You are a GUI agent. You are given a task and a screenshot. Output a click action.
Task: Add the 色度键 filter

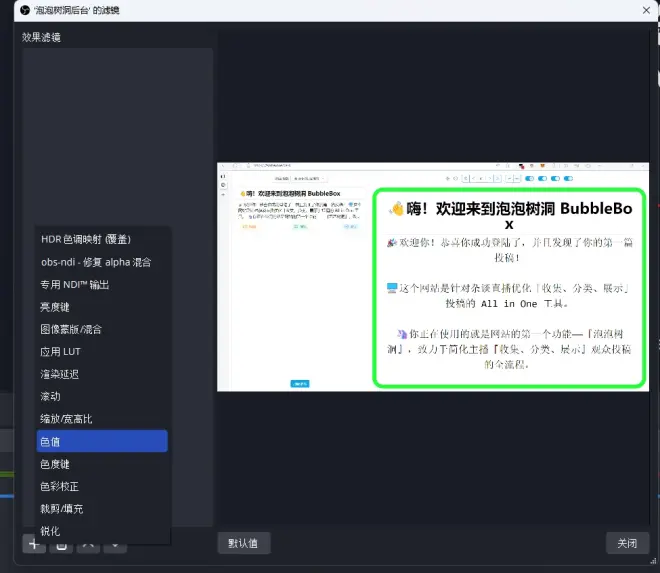(x=102, y=464)
